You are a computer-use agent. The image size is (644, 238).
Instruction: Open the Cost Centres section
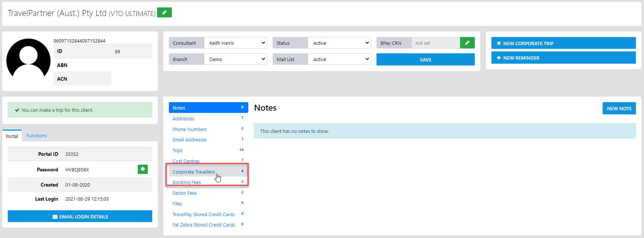208,161
